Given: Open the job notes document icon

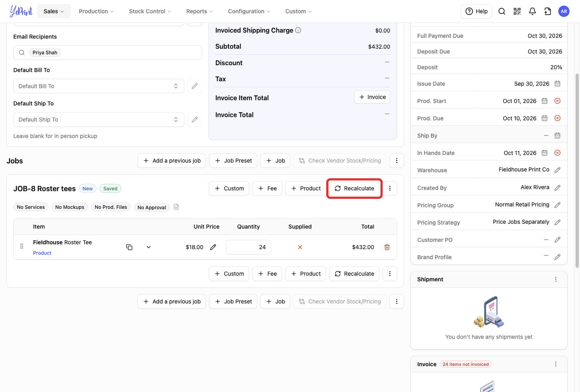Looking at the screenshot, I should pos(176,207).
